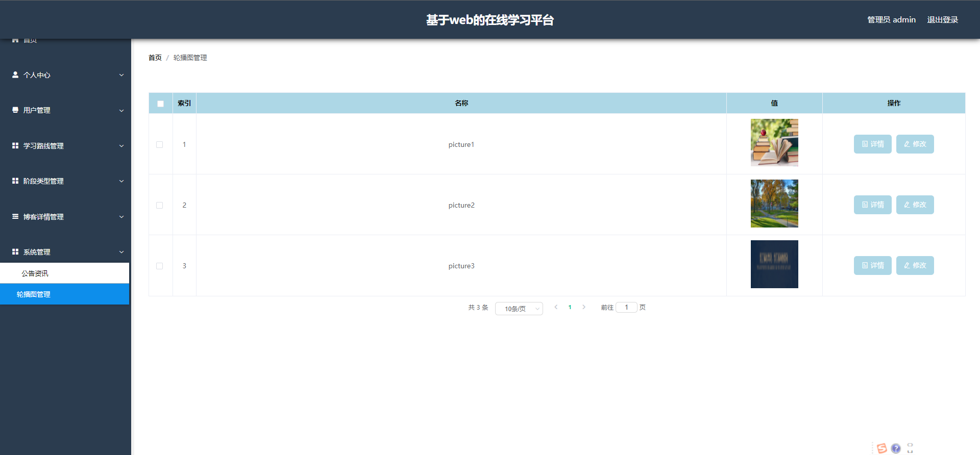The width and height of the screenshot is (980, 455).
Task: Expand the 学习路线管理 menu chevron
Action: 121,146
